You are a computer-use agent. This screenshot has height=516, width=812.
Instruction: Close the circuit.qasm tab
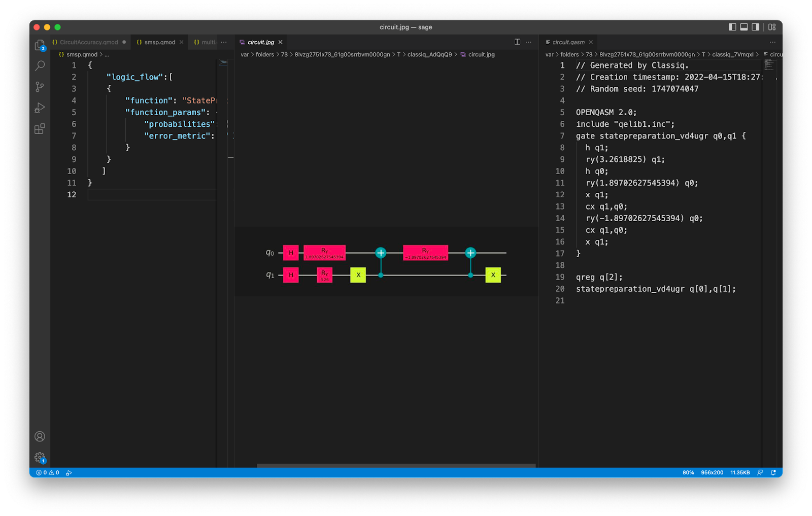pyautogui.click(x=591, y=42)
